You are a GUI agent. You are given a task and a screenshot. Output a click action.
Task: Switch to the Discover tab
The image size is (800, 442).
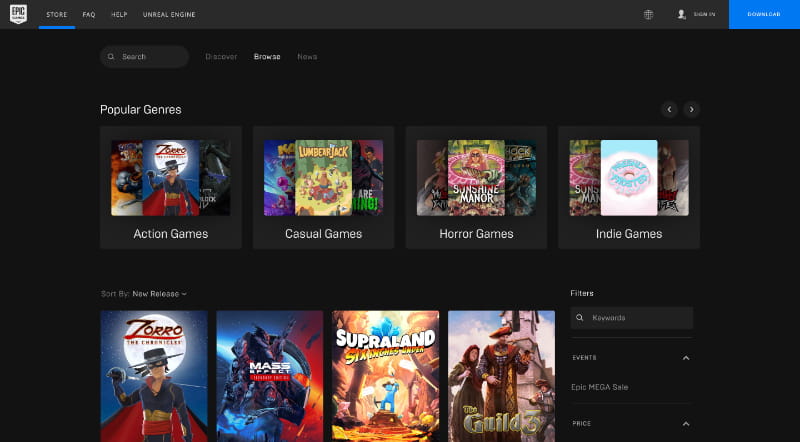pyautogui.click(x=221, y=57)
